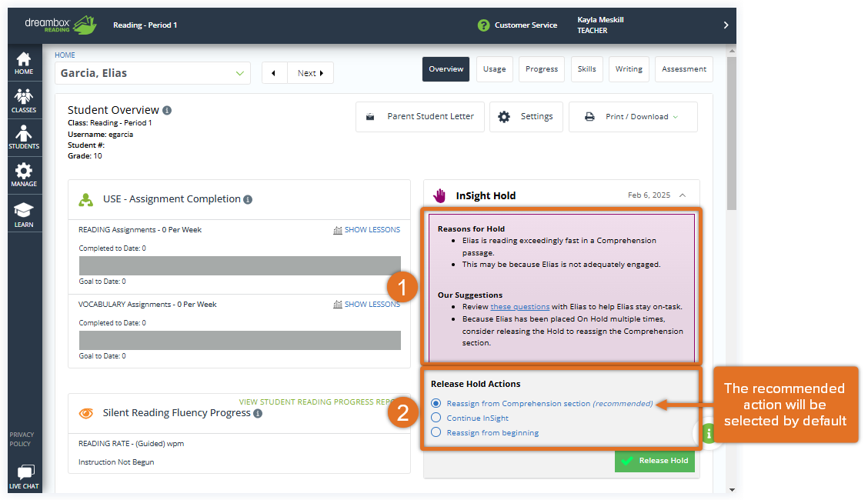The image size is (868, 500).
Task: Open the STUDENTS sidebar icon
Action: click(24, 136)
